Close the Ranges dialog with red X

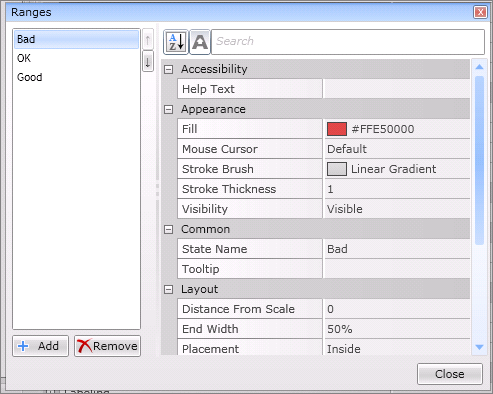[x=480, y=12]
